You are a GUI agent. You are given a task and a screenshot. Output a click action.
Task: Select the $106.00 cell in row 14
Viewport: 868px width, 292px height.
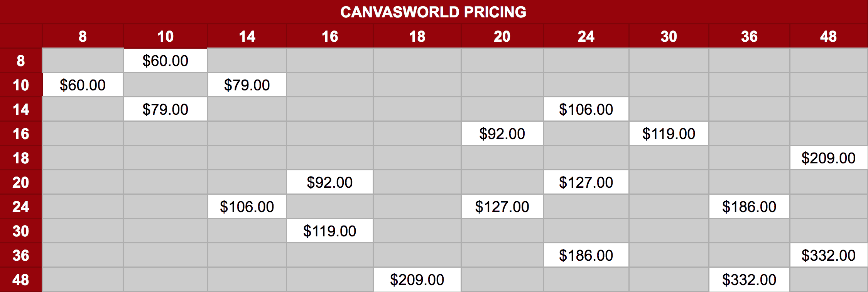point(586,109)
